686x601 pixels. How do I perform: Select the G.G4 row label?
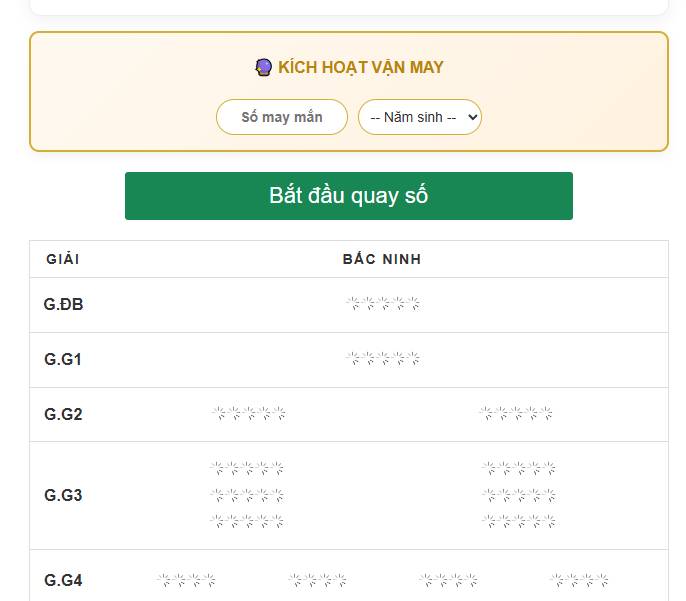[63, 580]
